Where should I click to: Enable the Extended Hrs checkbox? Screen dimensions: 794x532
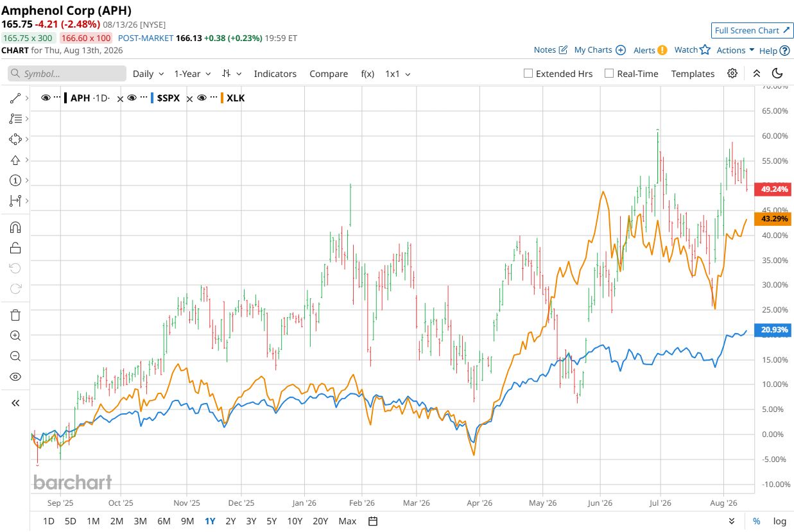pos(528,73)
